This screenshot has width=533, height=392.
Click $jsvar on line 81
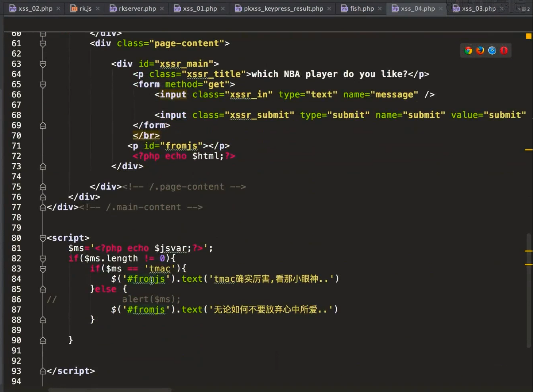click(x=170, y=248)
